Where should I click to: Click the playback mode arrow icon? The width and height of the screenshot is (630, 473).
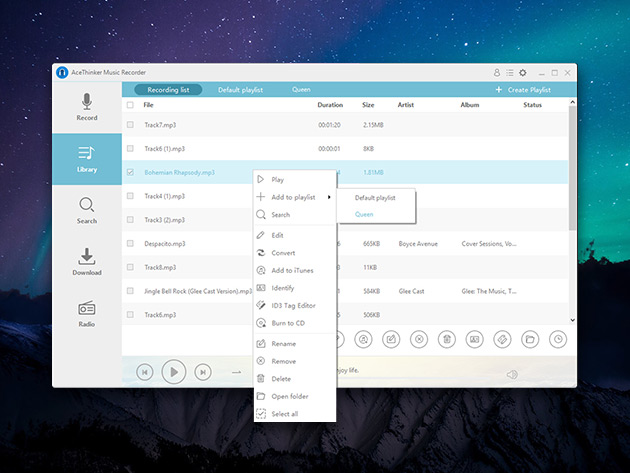pos(237,373)
